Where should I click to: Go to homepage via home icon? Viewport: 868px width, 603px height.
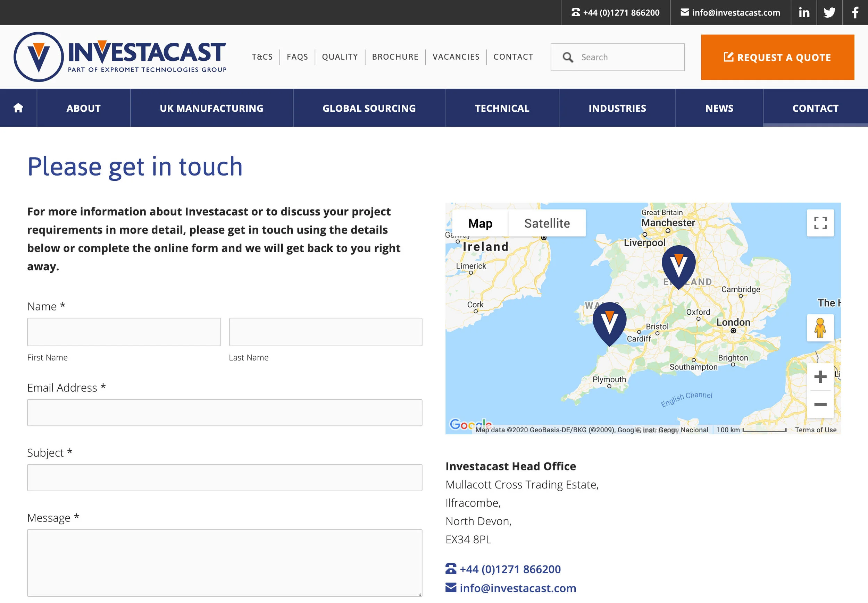pos(18,108)
